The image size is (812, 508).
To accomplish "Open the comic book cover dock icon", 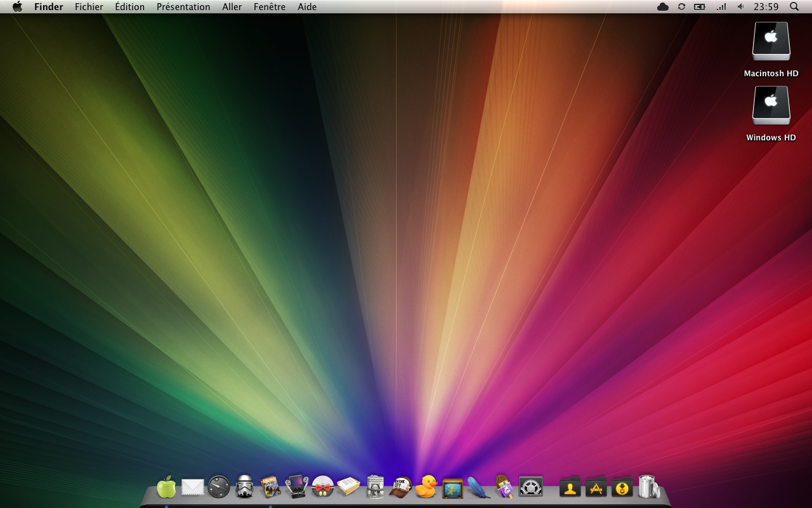I will [271, 487].
